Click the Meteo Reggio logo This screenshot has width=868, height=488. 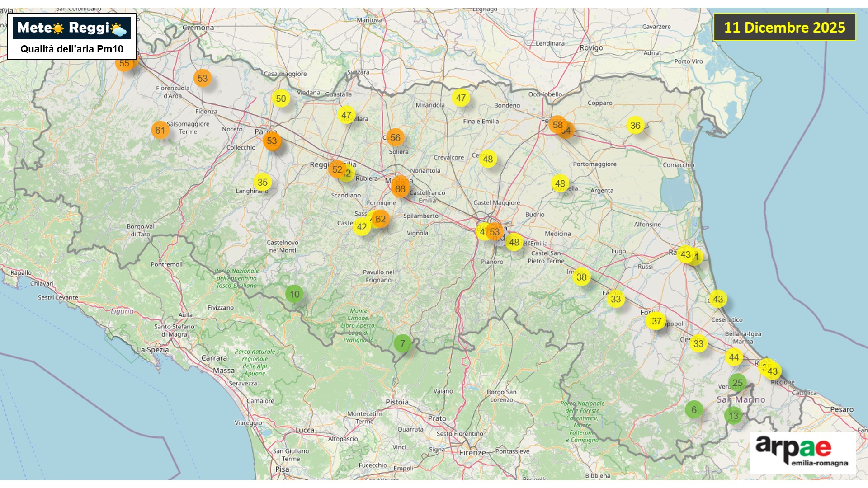click(x=72, y=28)
